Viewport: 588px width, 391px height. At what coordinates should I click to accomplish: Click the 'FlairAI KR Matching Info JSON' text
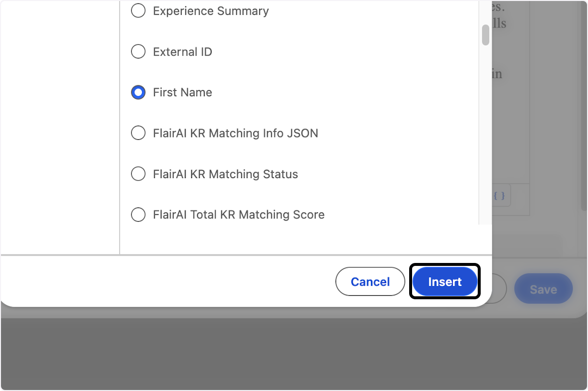coord(235,133)
